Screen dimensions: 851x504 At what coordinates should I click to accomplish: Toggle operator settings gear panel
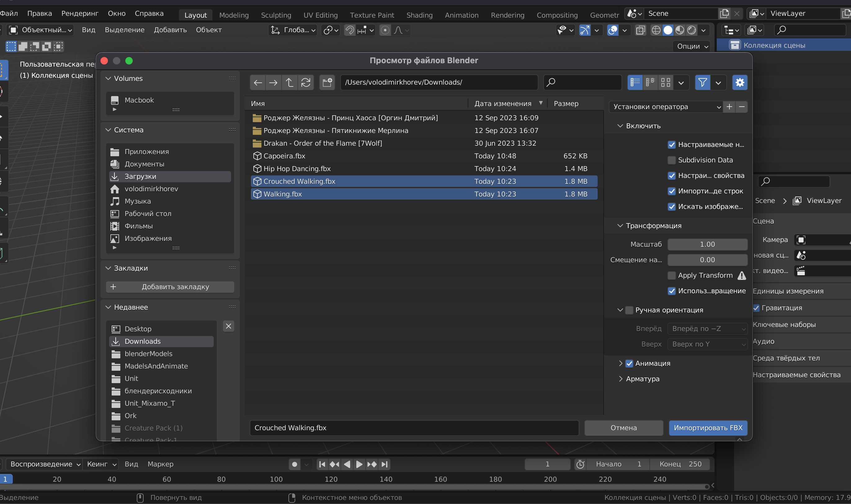(x=740, y=82)
